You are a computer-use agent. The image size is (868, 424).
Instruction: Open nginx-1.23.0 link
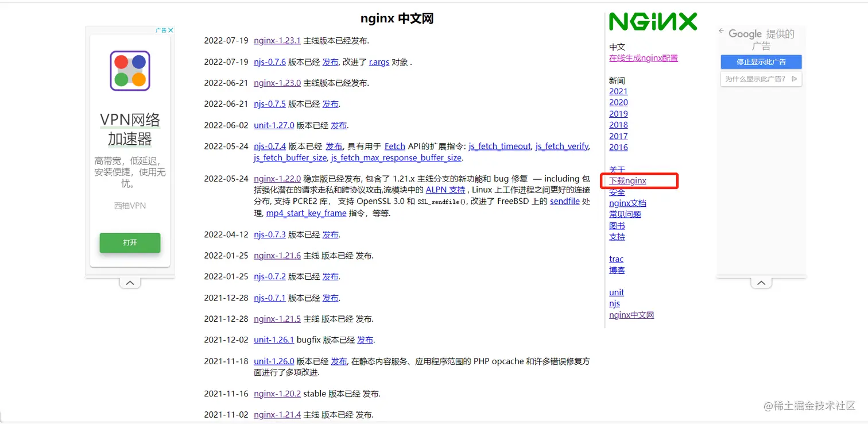(277, 83)
